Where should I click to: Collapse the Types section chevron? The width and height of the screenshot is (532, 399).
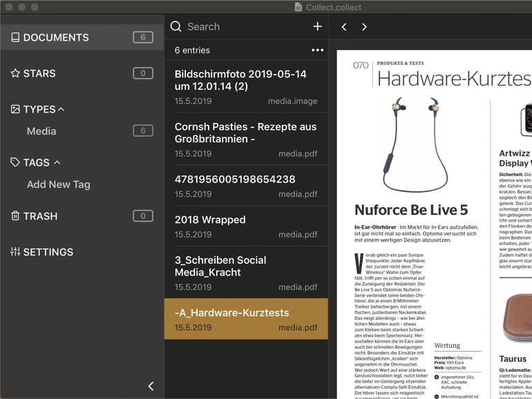tap(61, 109)
